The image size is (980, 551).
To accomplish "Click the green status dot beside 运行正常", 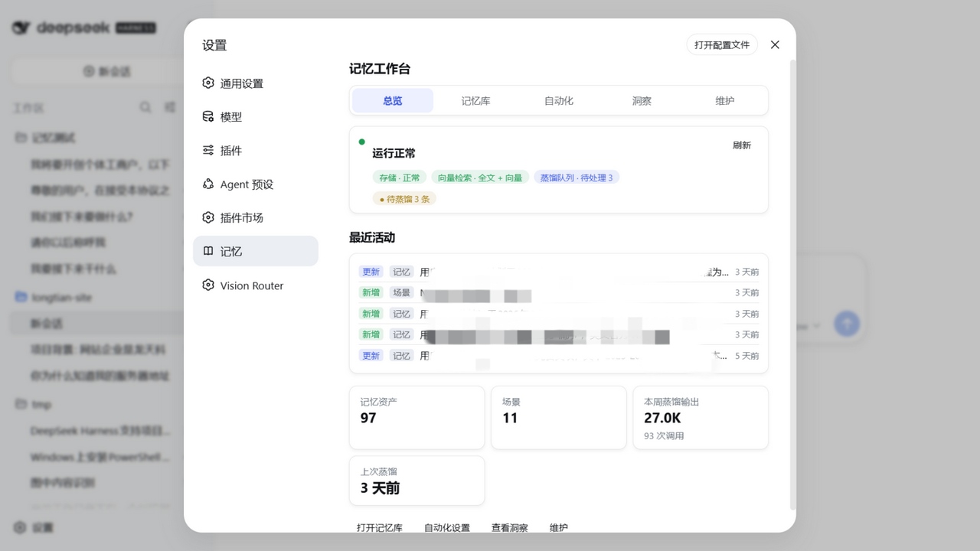I will tap(362, 142).
